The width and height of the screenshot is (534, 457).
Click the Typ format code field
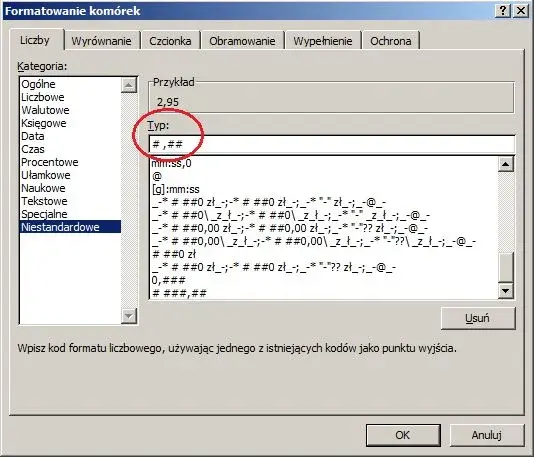tap(332, 144)
